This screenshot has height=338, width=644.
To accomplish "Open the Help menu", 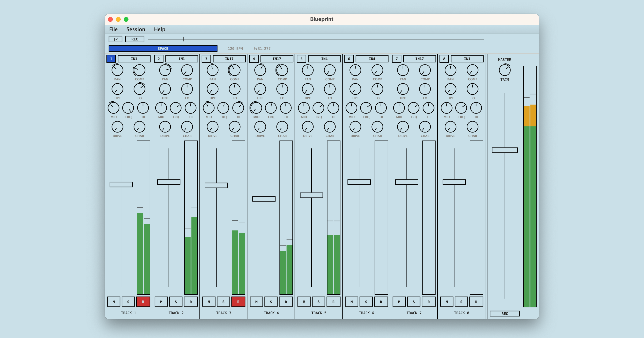I will point(160,29).
